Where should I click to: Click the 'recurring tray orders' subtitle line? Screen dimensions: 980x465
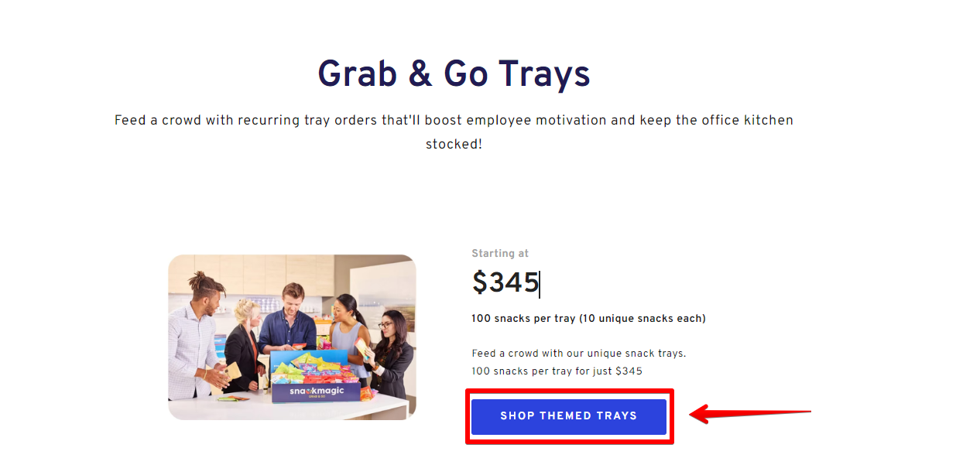(454, 121)
